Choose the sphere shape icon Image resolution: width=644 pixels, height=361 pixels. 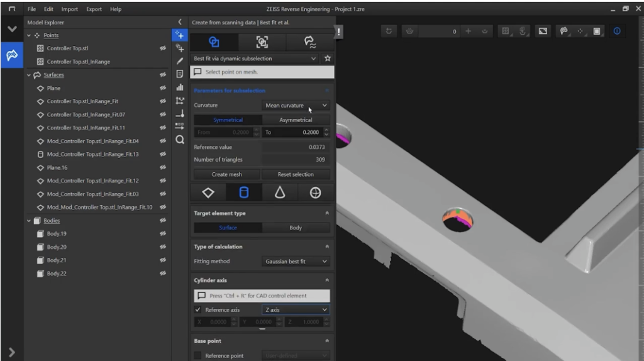pyautogui.click(x=315, y=194)
